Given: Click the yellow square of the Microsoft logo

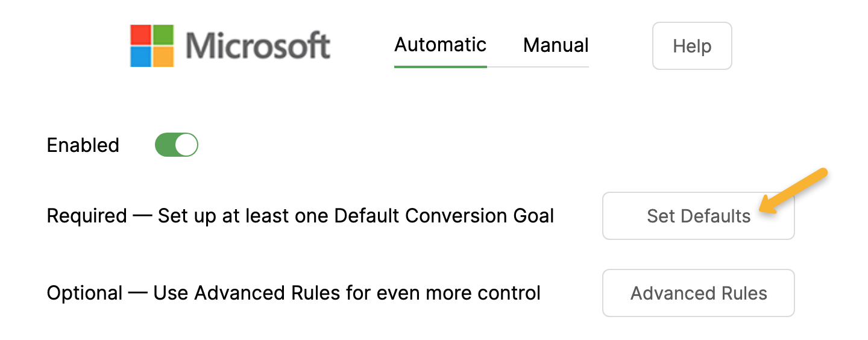Looking at the screenshot, I should coord(163,56).
